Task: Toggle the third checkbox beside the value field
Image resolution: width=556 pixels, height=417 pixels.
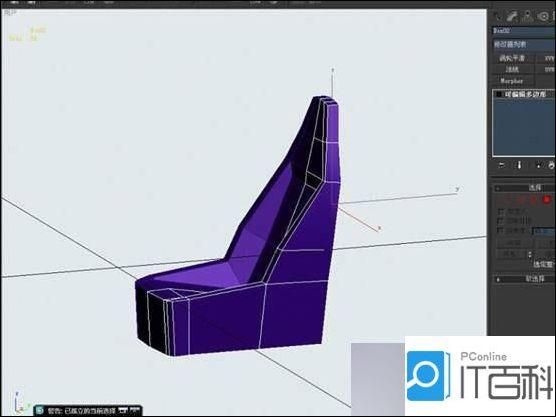Action: click(x=500, y=231)
